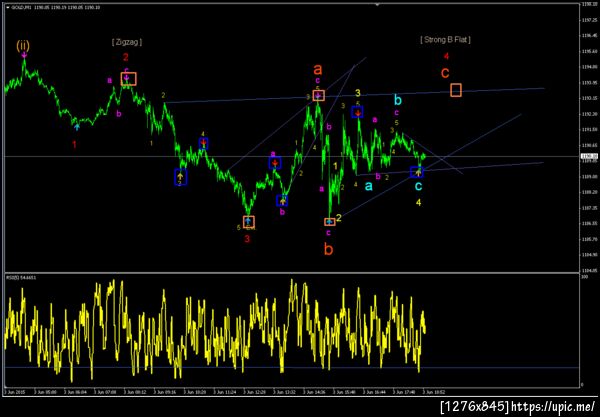Click the yellow 2 label beside orange box
The width and height of the screenshot is (600, 417).
point(339,218)
